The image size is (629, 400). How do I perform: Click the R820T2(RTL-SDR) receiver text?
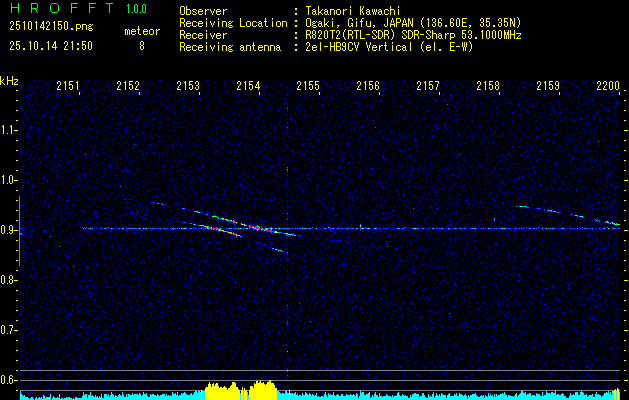pos(414,35)
